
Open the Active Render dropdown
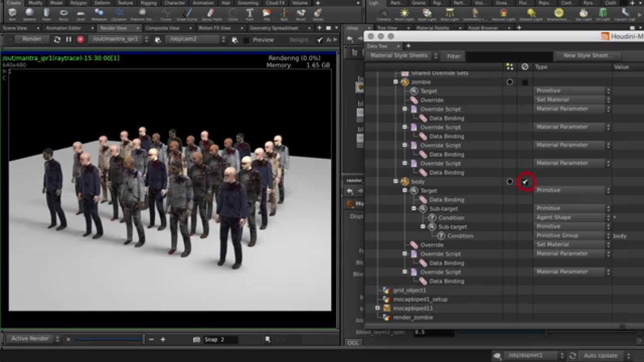tap(35, 339)
